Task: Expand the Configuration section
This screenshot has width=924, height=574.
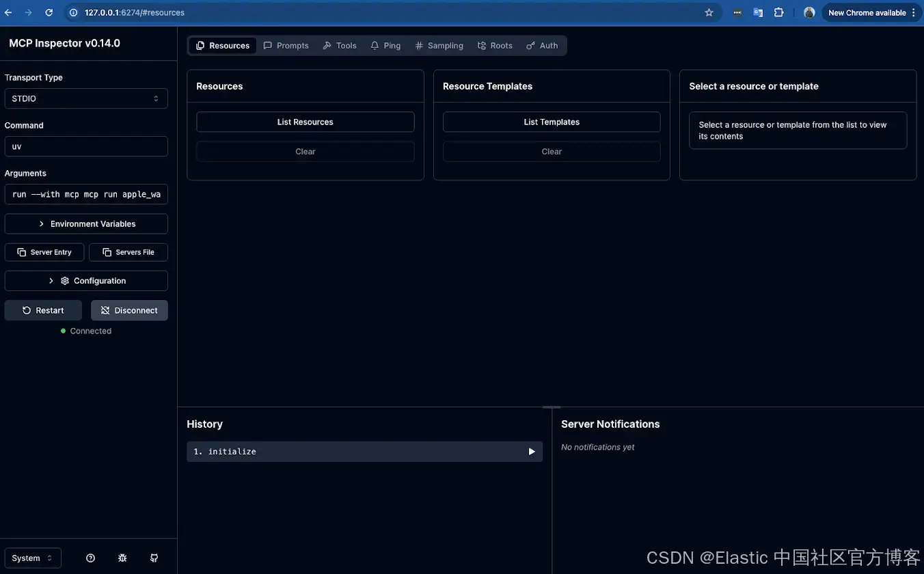Action: tap(86, 281)
